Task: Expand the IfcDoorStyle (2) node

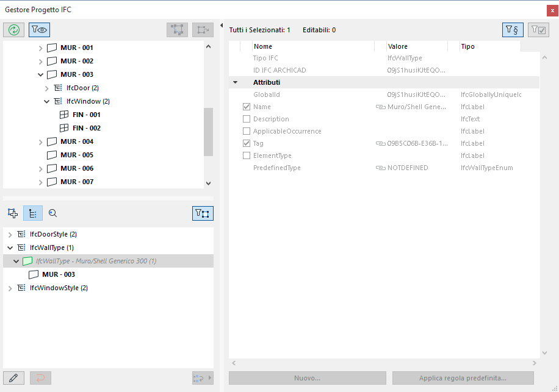Action: (10, 234)
